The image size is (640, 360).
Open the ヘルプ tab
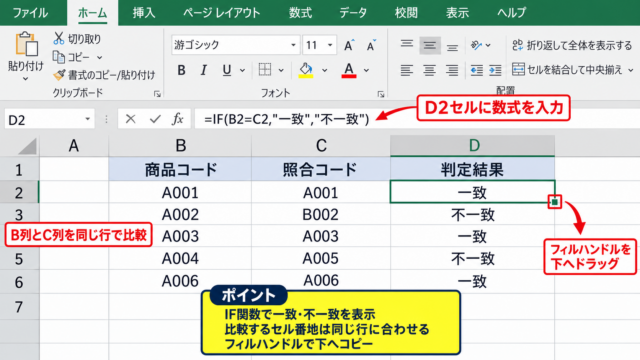tap(511, 13)
